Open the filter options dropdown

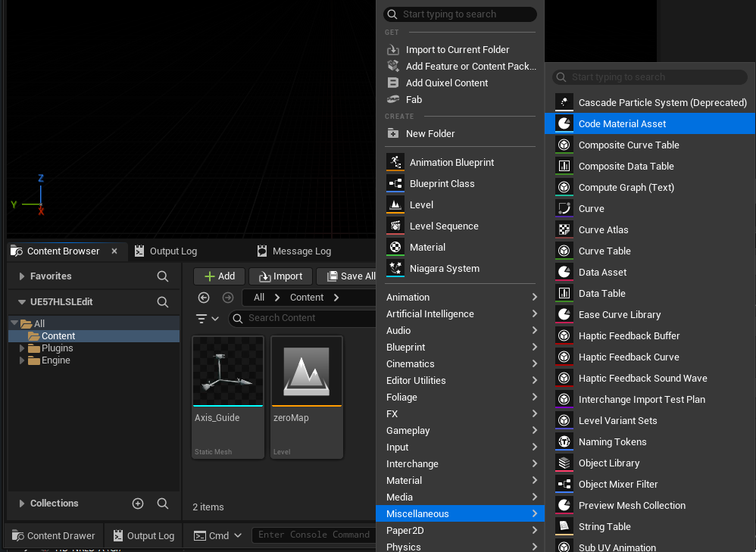point(208,319)
